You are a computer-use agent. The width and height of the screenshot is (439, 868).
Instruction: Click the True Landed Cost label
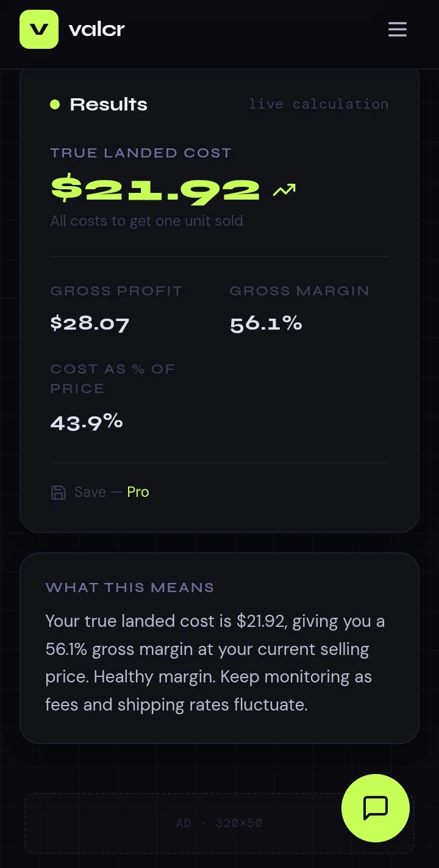tap(141, 153)
